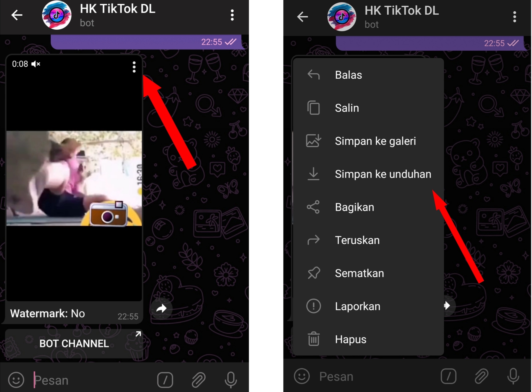Viewport: 532px width, 392px height.
Task: Select Teruskan menu entry
Action: [x=368, y=240]
